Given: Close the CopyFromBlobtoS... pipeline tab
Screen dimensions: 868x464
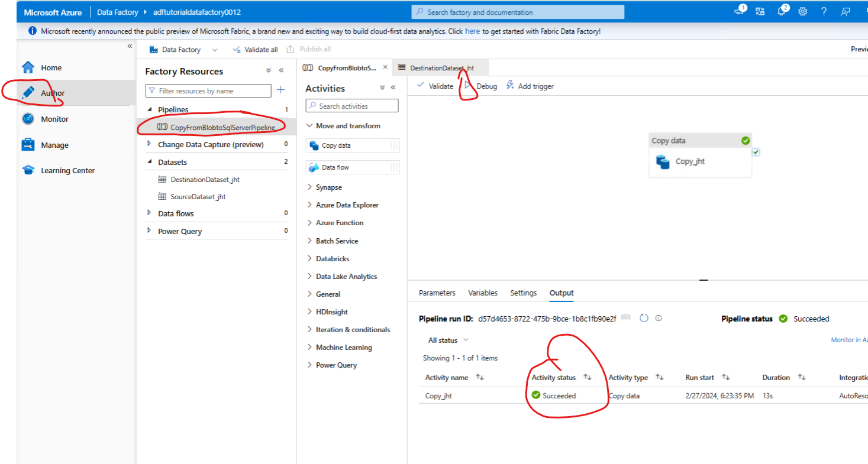Looking at the screenshot, I should point(385,67).
